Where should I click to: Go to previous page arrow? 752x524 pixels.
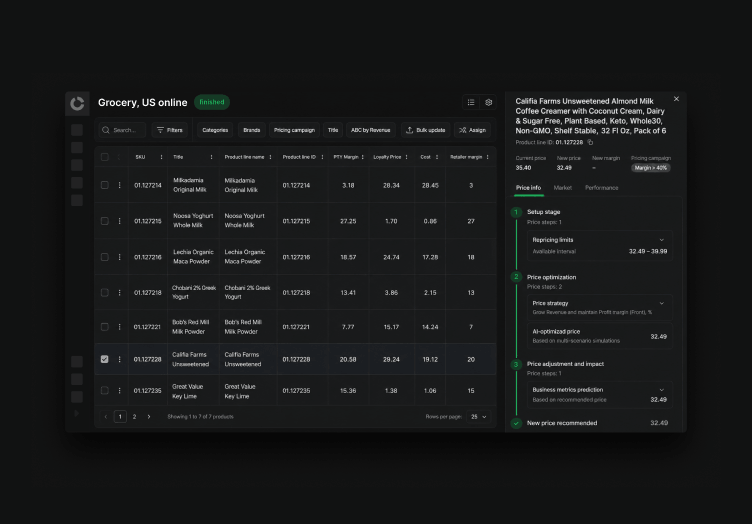pyautogui.click(x=106, y=417)
